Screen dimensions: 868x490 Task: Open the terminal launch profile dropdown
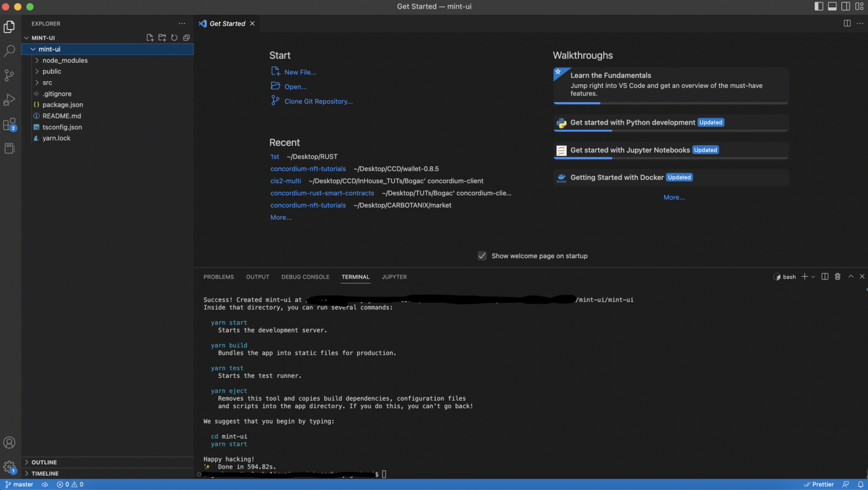coord(812,277)
